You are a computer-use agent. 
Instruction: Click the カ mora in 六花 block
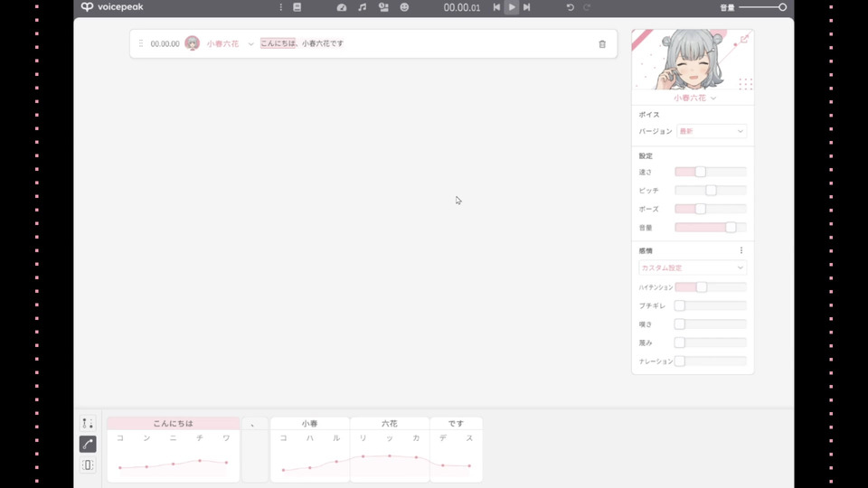pyautogui.click(x=416, y=437)
